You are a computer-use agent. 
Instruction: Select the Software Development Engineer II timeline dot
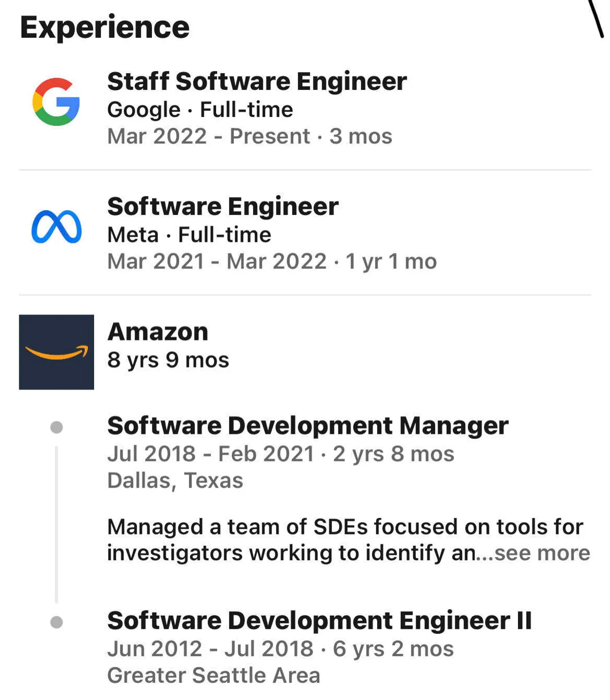[x=56, y=622]
